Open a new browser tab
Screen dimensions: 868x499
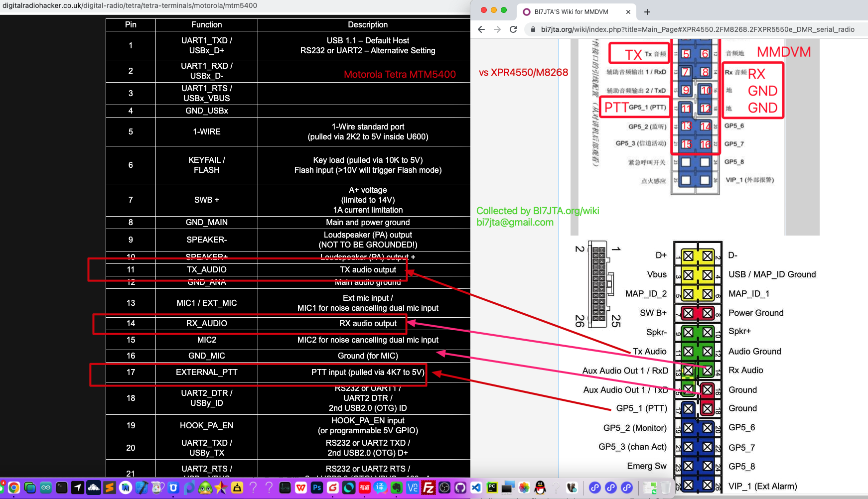tap(647, 12)
